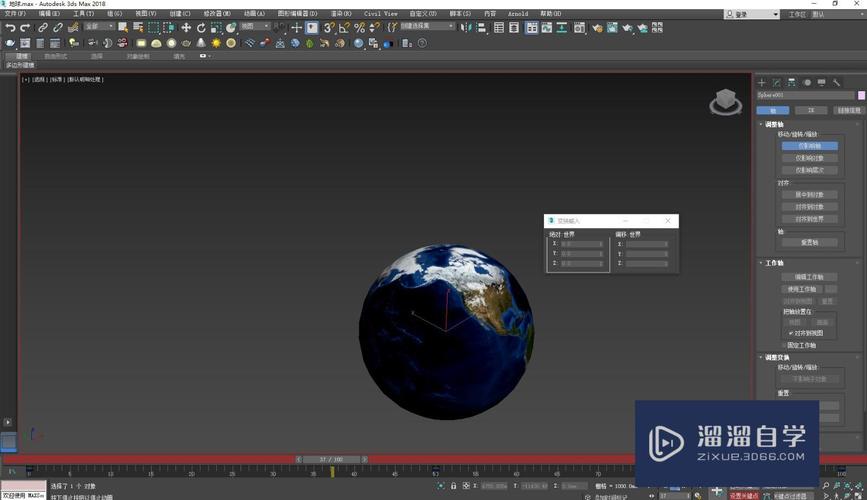Click the object color swatch beside Sphere001

861,95
